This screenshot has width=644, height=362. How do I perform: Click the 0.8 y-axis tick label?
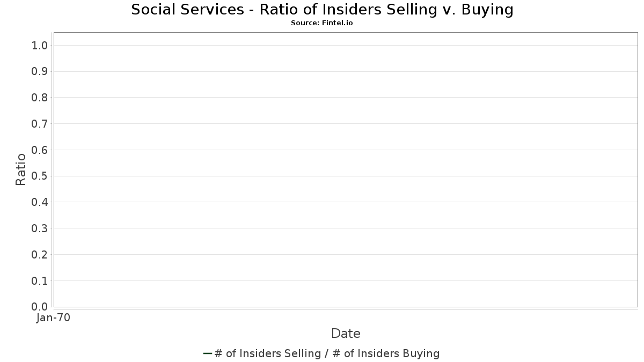click(40, 98)
